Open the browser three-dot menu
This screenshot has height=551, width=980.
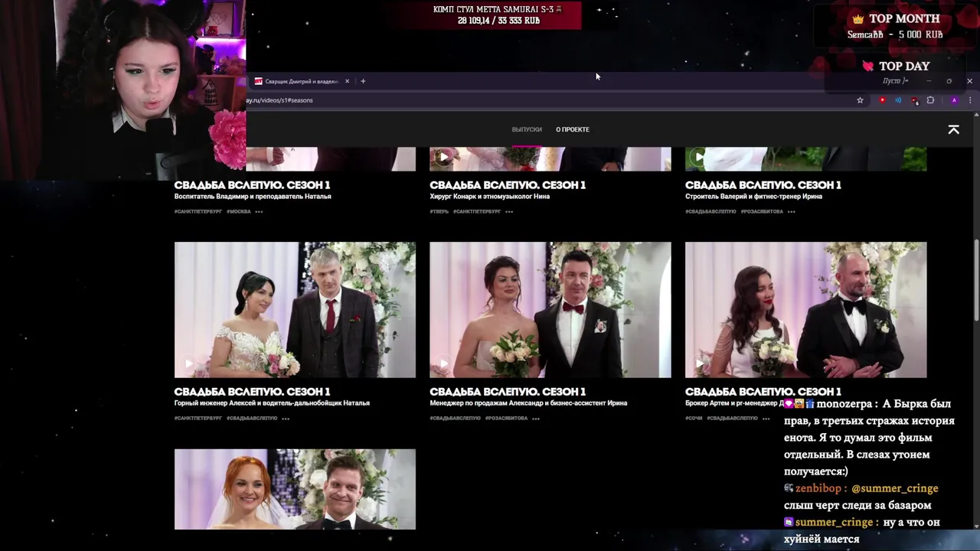(x=970, y=100)
